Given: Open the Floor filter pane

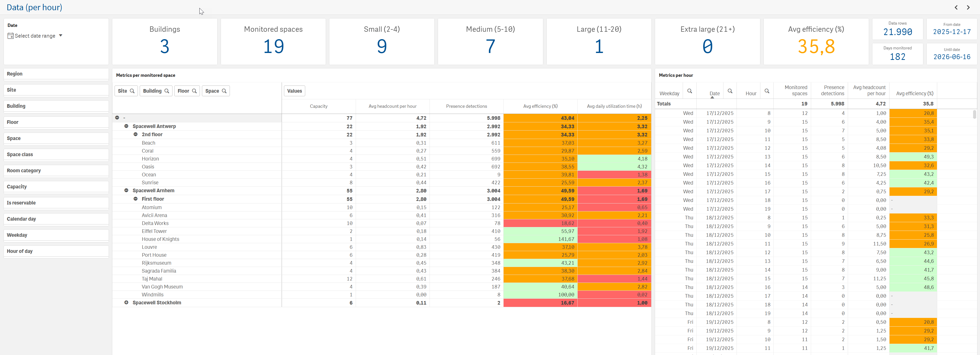Looking at the screenshot, I should point(56,122).
